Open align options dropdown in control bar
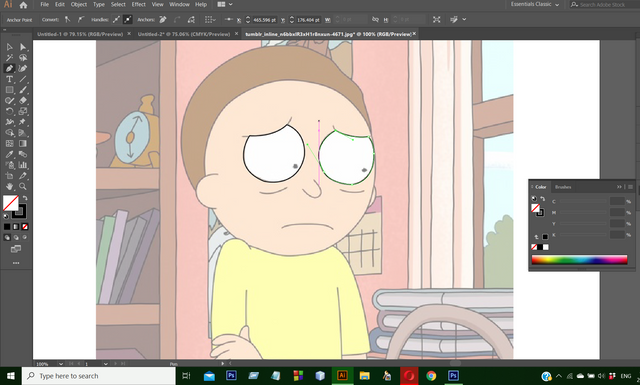Image resolution: width=640 pixels, height=385 pixels. tap(210, 19)
